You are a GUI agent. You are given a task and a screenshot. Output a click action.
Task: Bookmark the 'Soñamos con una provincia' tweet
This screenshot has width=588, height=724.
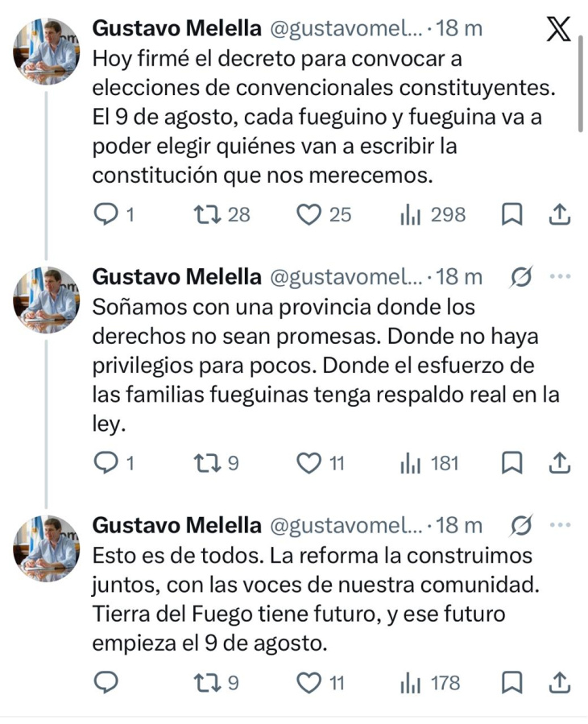(513, 463)
